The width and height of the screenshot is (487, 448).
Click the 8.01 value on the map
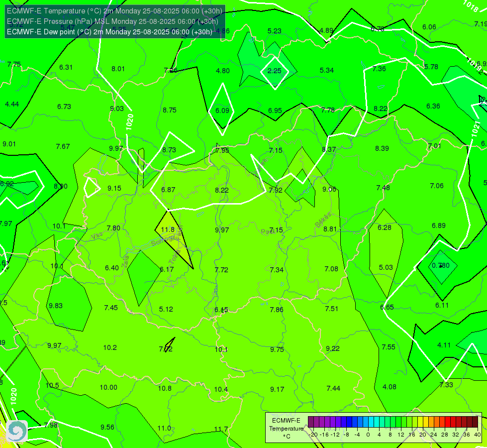pos(118,69)
